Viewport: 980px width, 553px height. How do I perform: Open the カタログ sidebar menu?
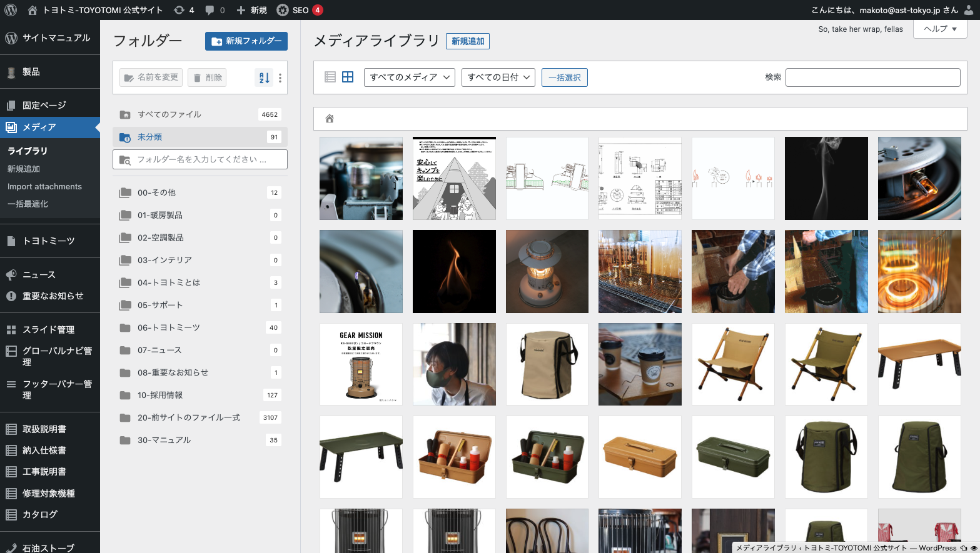(x=50, y=514)
